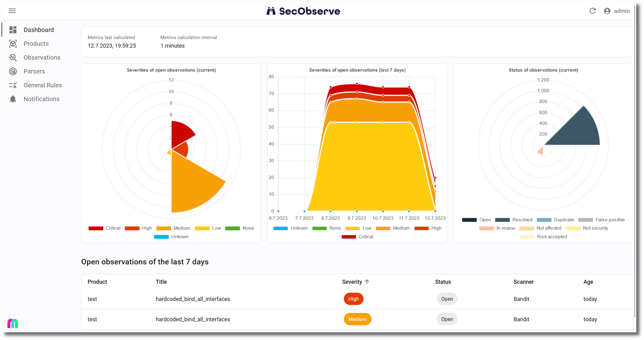This screenshot has height=340, width=644.
Task: Click the General Rules checklist icon
Action: (x=13, y=85)
